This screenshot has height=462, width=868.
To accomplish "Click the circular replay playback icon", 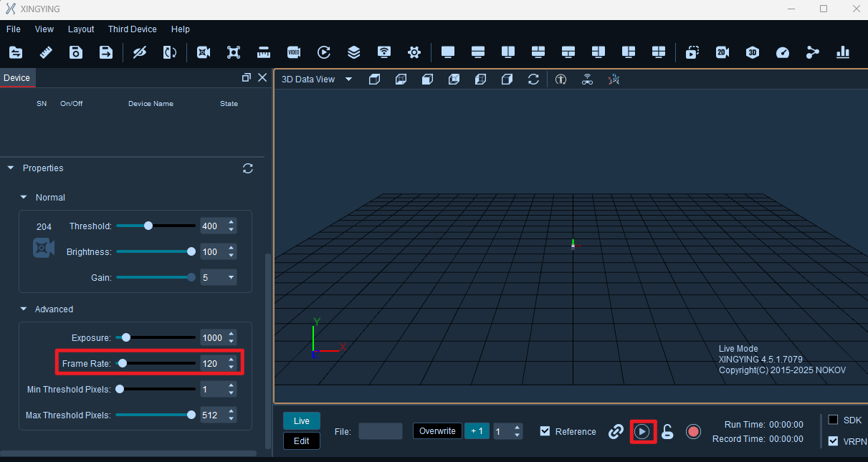I will point(324,52).
